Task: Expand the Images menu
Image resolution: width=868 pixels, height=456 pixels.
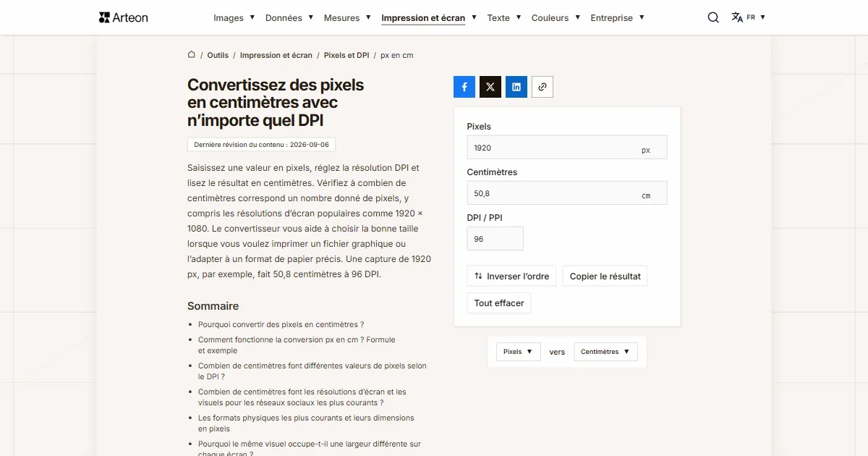Action: (x=234, y=17)
